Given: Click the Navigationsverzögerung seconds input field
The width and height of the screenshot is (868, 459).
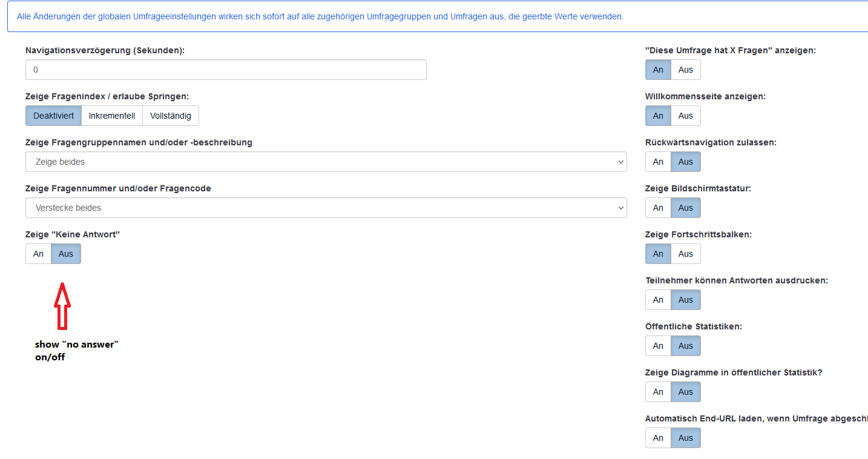Looking at the screenshot, I should point(226,70).
